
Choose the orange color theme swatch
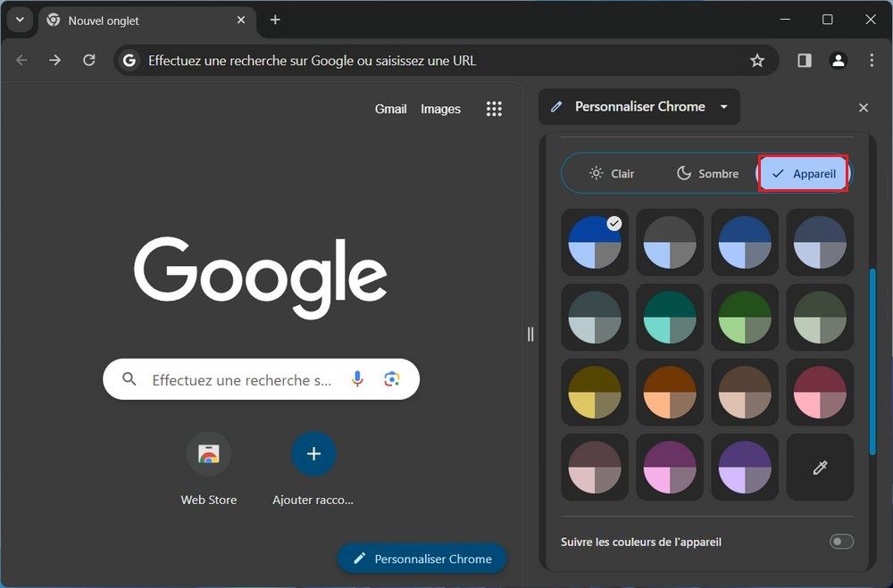tap(670, 393)
